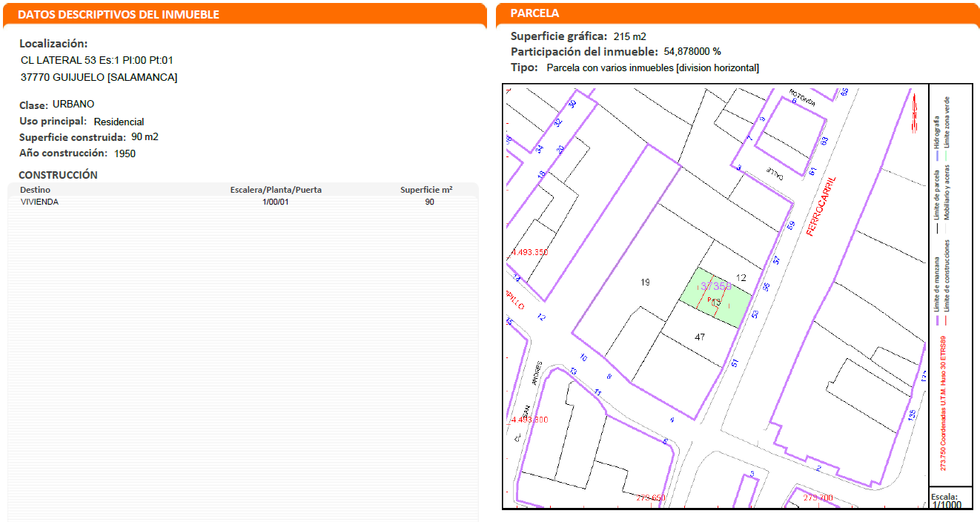Screen dimensions: 980x522
Task: Click the Destino column header
Action: [36, 190]
